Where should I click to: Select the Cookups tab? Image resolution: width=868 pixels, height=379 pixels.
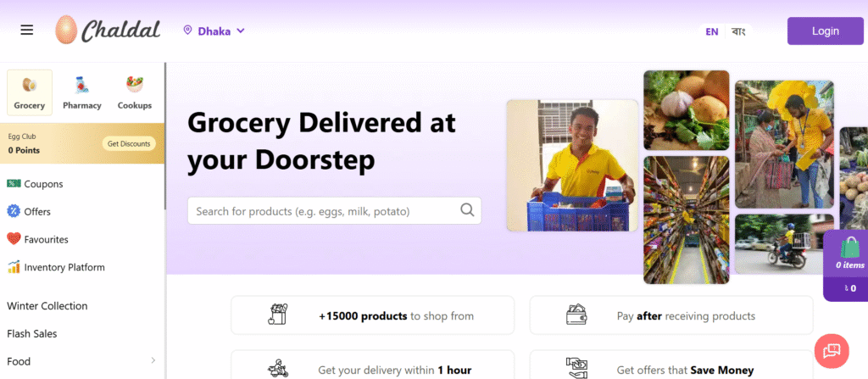coord(135,92)
